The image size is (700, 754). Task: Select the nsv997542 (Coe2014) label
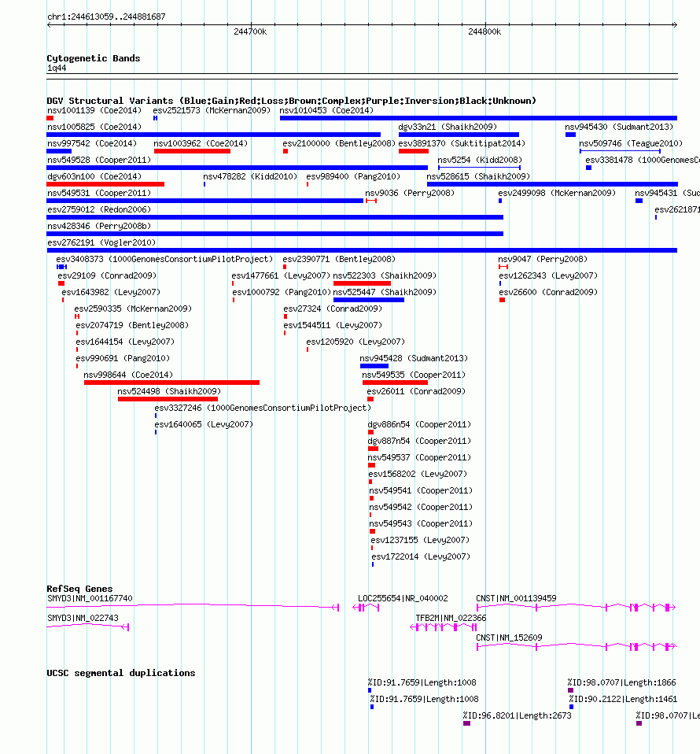tap(92, 143)
